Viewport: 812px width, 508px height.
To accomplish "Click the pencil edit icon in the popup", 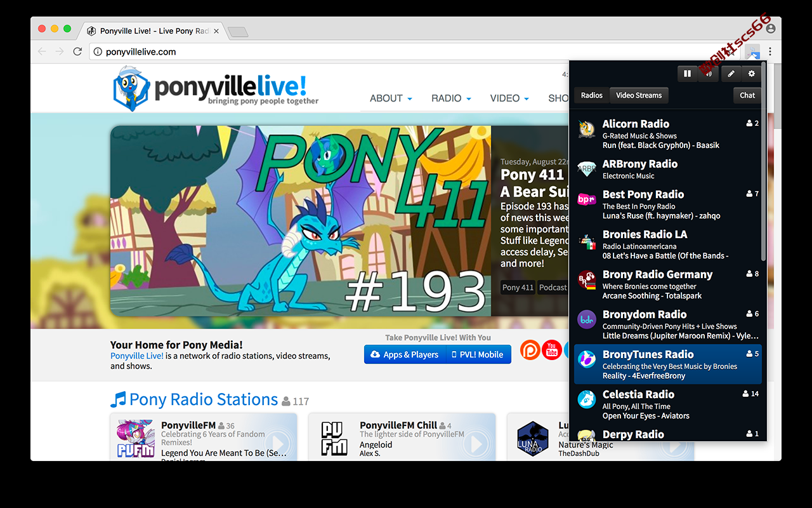I will click(731, 74).
